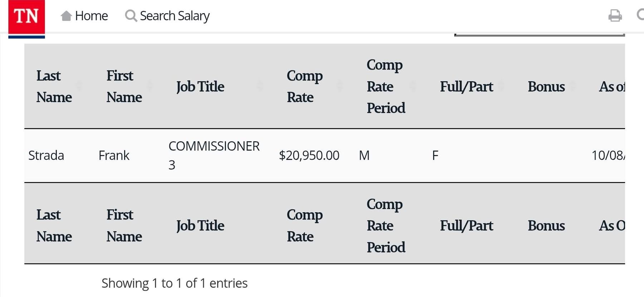Open the Home navigation link

pos(91,16)
